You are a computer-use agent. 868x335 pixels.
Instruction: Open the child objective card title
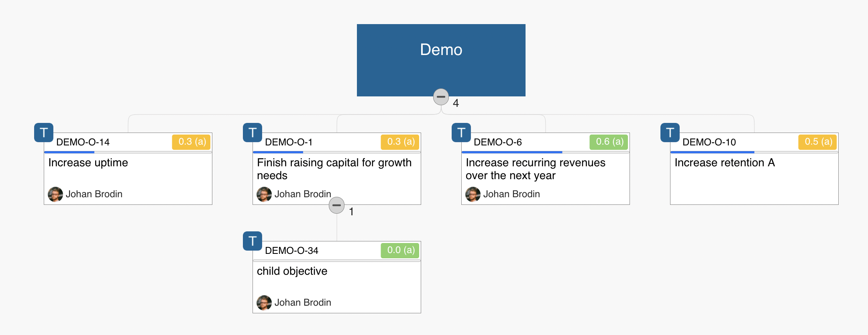pyautogui.click(x=292, y=271)
